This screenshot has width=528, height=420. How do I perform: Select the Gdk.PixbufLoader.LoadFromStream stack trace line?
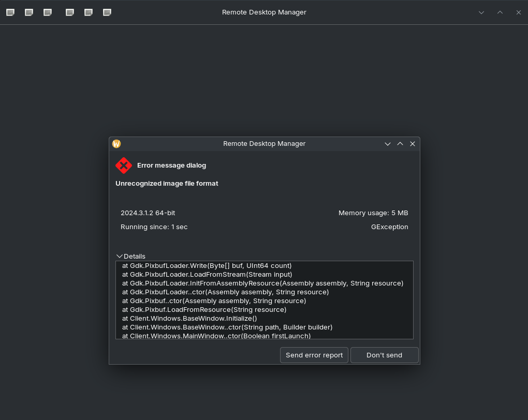(207, 274)
